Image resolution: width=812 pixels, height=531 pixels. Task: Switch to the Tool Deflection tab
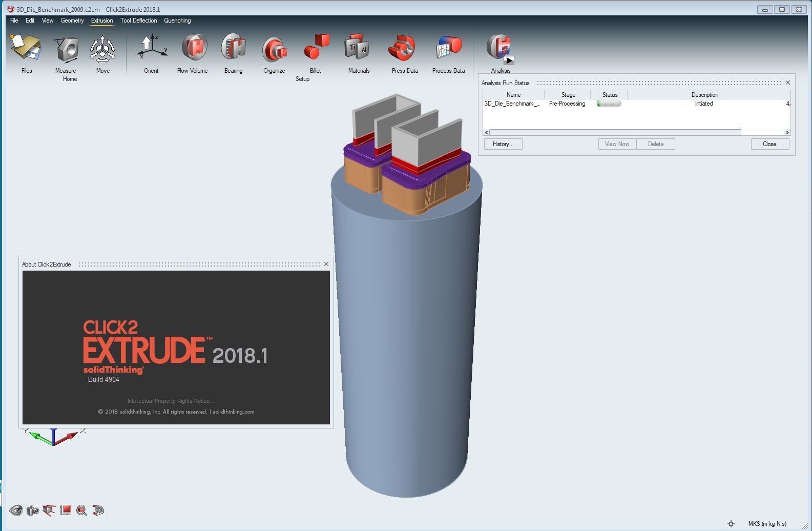[139, 21]
